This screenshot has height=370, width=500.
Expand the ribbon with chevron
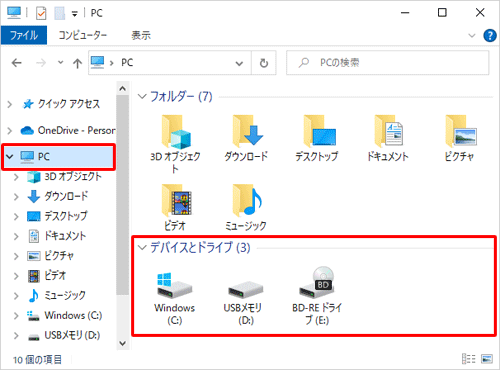472,35
